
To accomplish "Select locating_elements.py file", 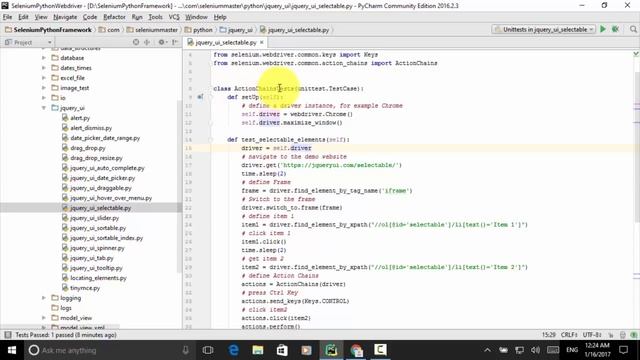I will [x=98, y=278].
